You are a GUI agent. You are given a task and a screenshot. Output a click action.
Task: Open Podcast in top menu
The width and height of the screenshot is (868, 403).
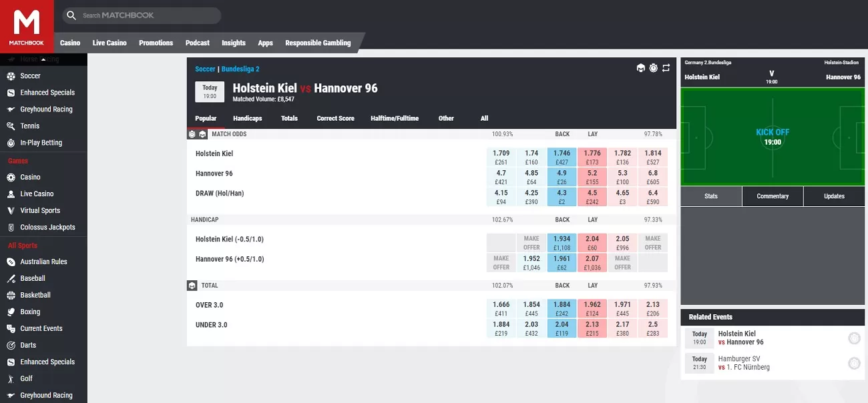[x=198, y=43]
